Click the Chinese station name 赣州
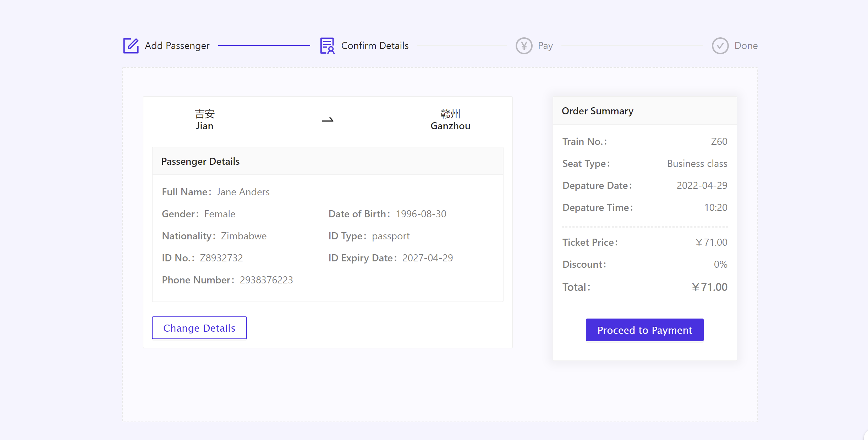868x440 pixels. pos(450,114)
